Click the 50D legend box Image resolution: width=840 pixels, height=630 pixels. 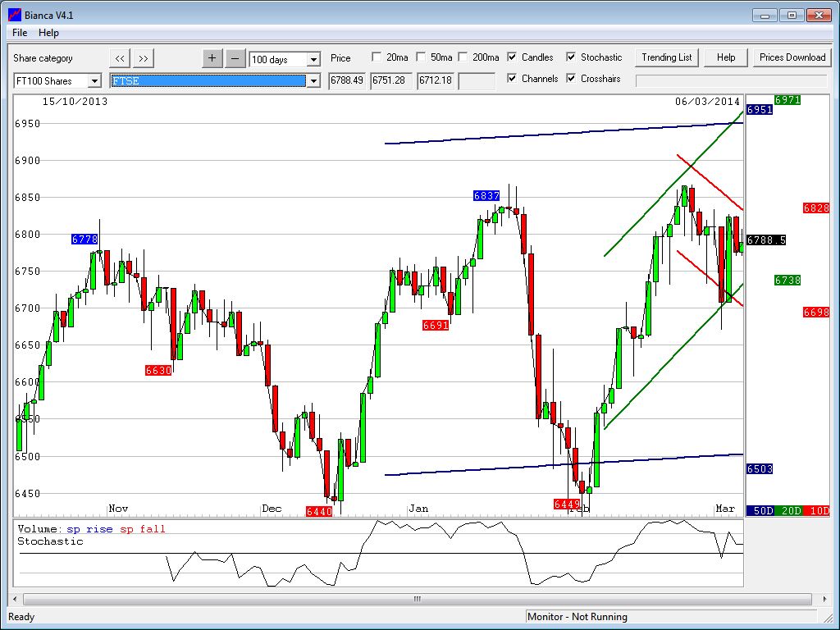762,510
